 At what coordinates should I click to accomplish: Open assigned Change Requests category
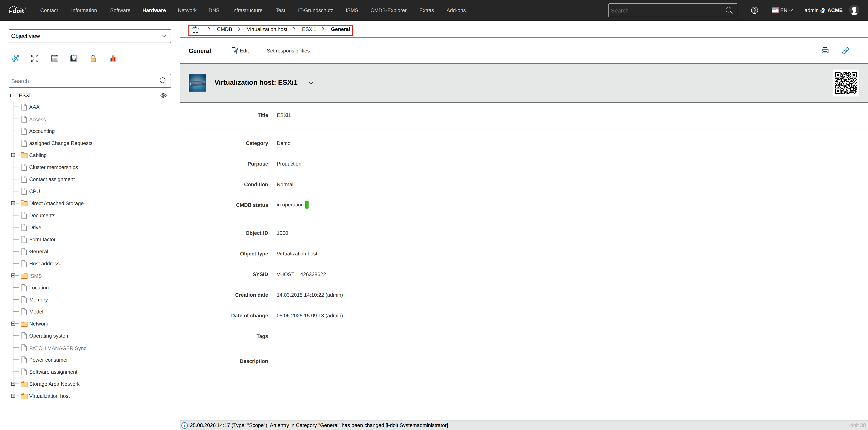click(61, 143)
